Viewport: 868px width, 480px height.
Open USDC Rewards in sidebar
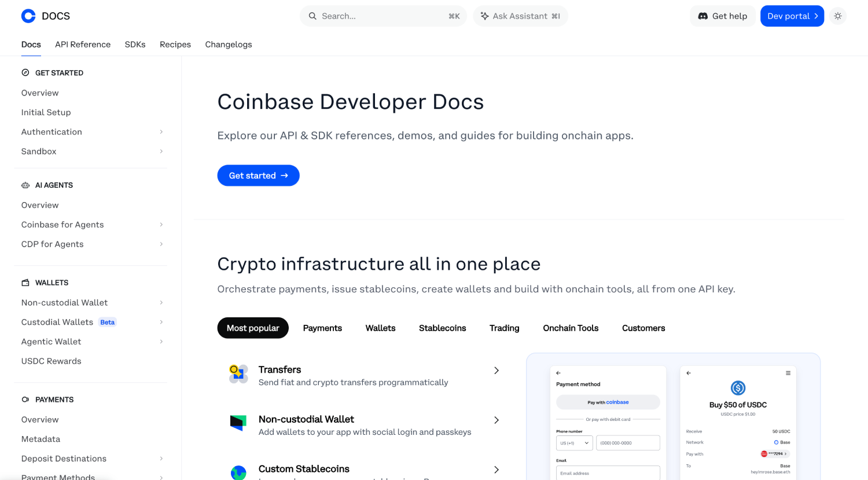tap(52, 361)
